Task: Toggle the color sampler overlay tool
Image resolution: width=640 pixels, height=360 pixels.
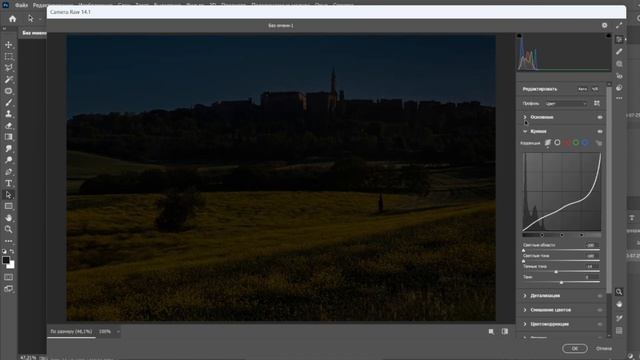Action: pyautogui.click(x=619, y=318)
